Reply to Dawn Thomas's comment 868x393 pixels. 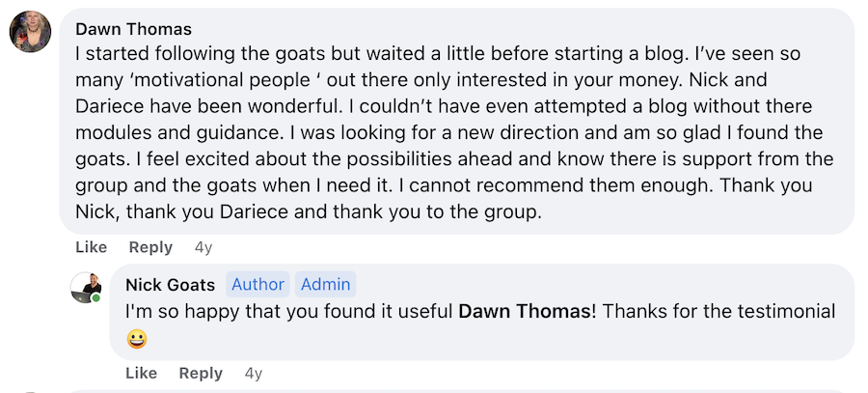150,247
